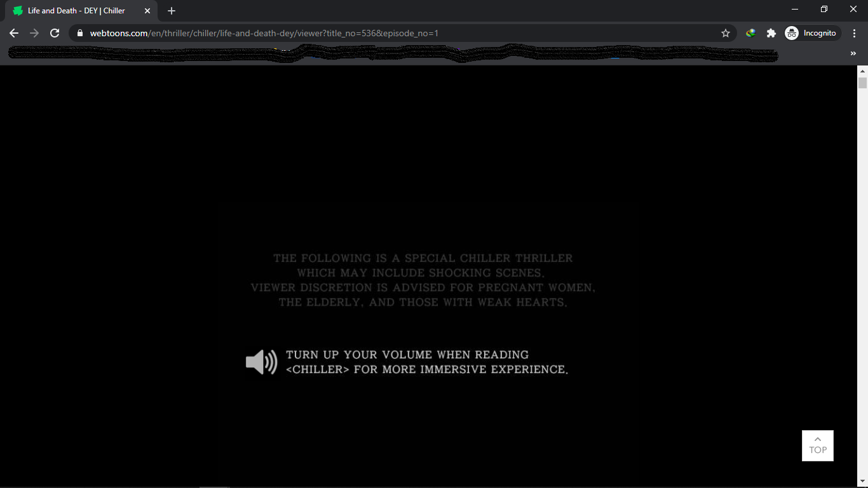Close the Life and Death tab
The width and height of the screenshot is (868, 488).
pyautogui.click(x=147, y=11)
